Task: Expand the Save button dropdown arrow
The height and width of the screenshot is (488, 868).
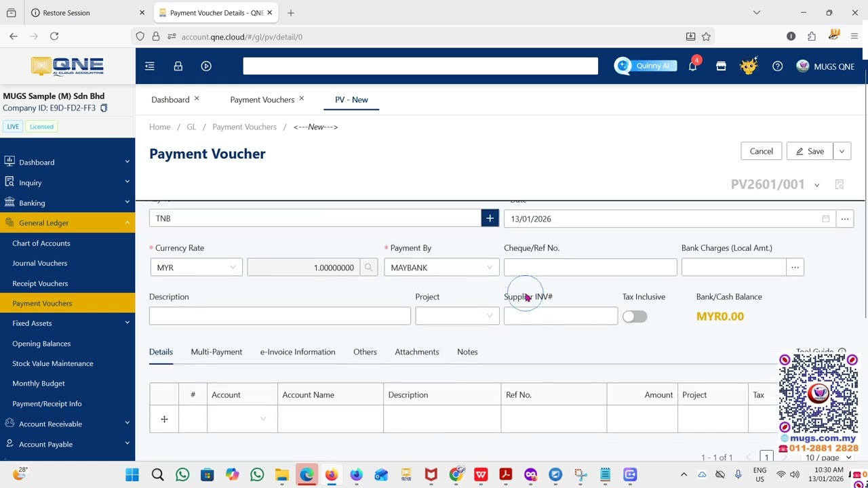Action: (842, 151)
